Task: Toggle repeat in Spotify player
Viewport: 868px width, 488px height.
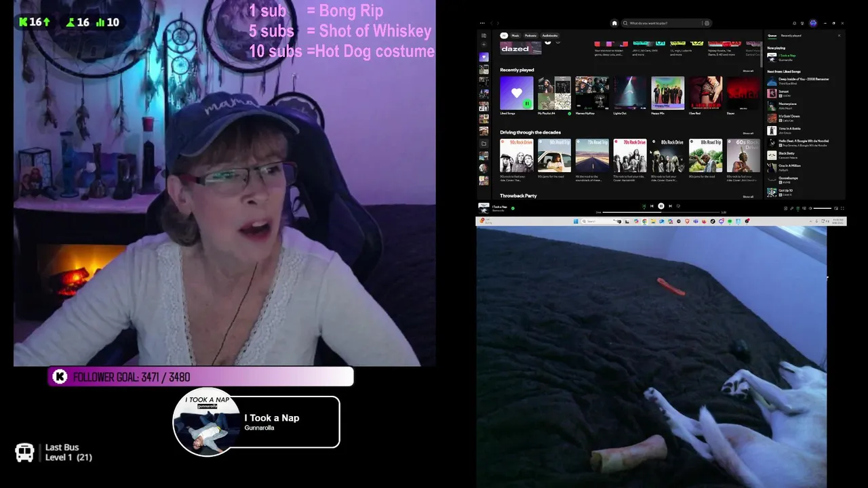Action: 678,206
